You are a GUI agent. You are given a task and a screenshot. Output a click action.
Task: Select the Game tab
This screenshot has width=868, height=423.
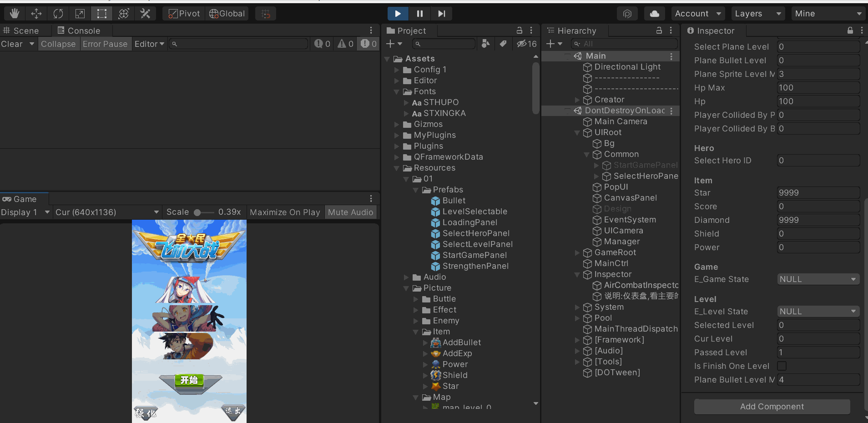point(20,199)
